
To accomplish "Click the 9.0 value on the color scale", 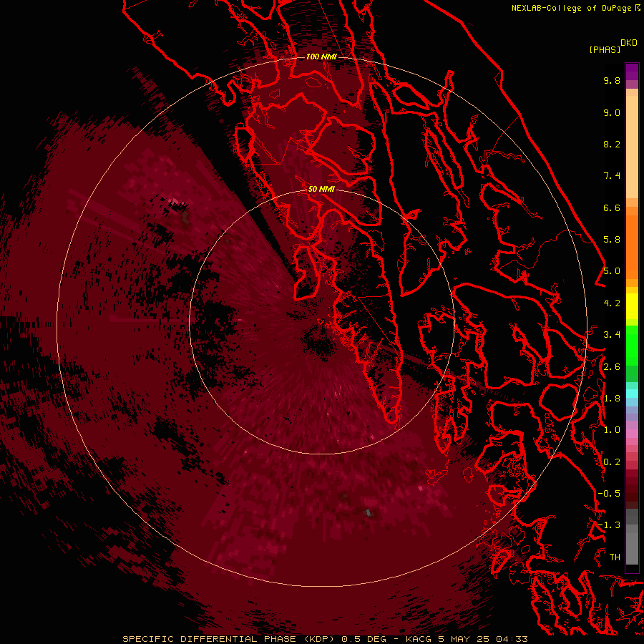I will coord(612,112).
